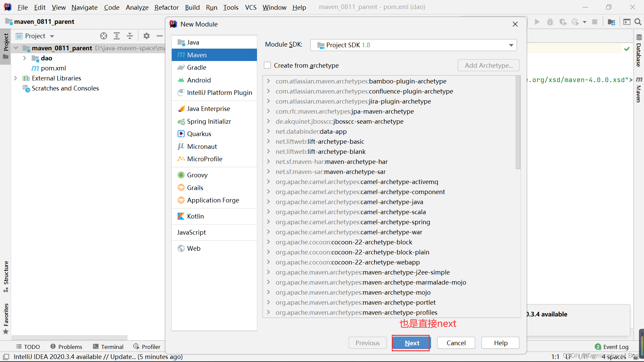Open Project panel settings gear
This screenshot has width=644, height=362.
click(x=147, y=36)
